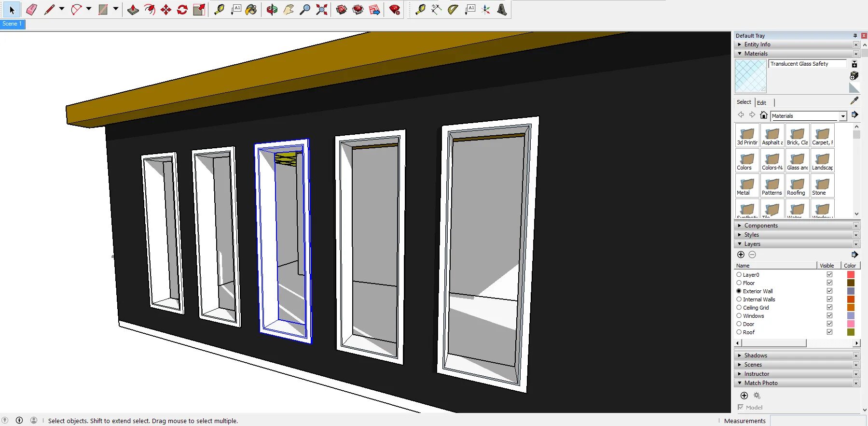Screen dimensions: 868x426
Task: Add new matched photo plus button
Action: [744, 396]
